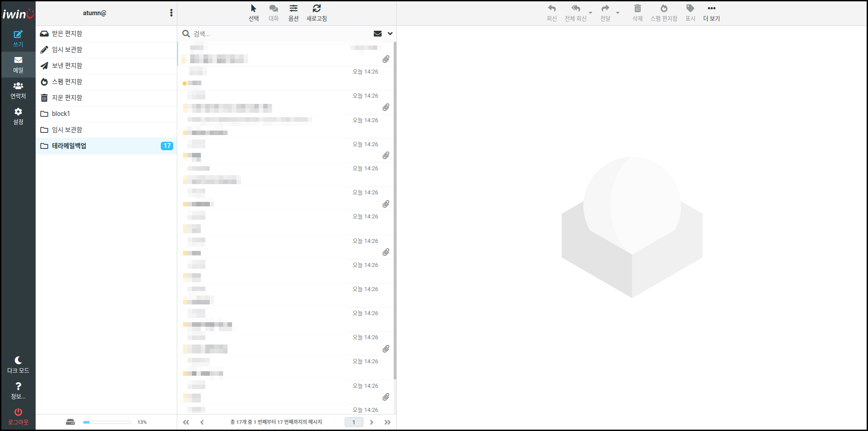Select the 테라메일백업 folder
868x431 pixels.
[x=106, y=146]
